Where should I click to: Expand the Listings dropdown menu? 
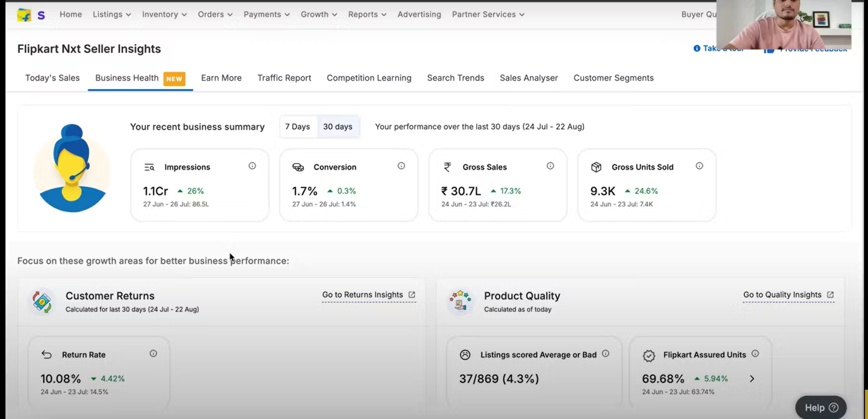coord(112,14)
